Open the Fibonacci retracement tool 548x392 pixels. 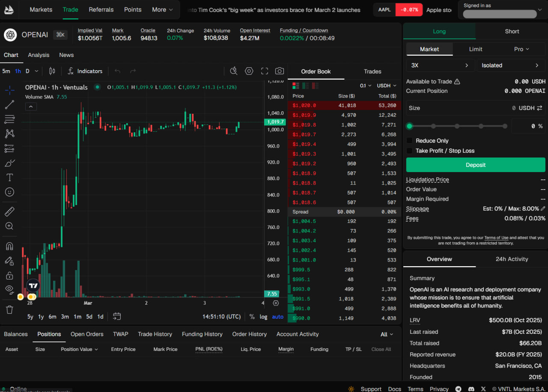pyautogui.click(x=9, y=119)
